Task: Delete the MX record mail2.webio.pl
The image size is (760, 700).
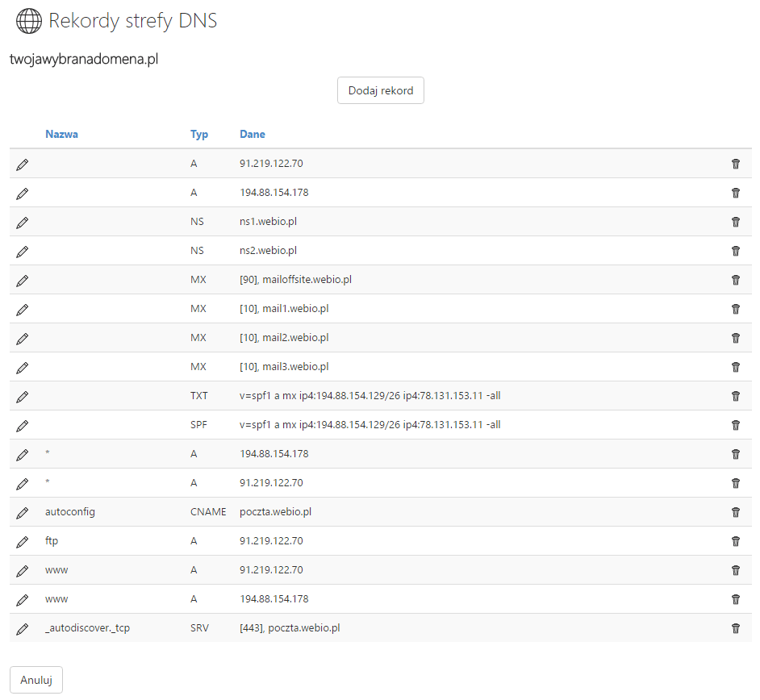Action: coord(735,338)
